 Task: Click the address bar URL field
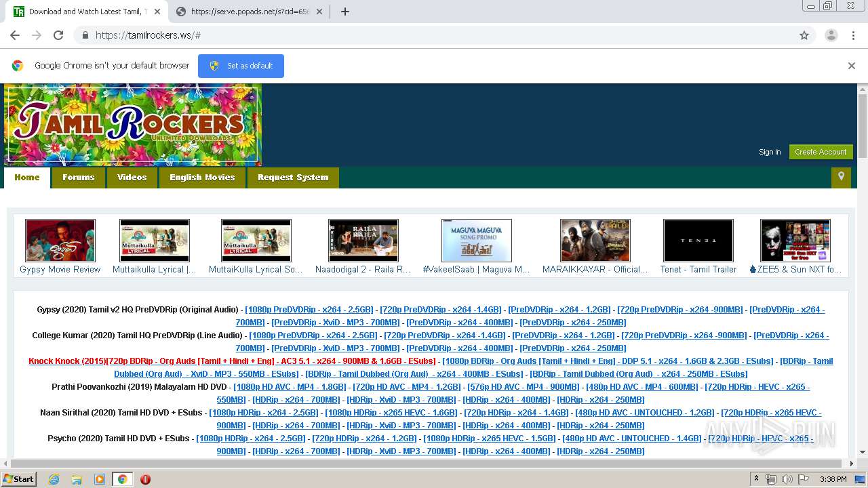pyautogui.click(x=434, y=35)
